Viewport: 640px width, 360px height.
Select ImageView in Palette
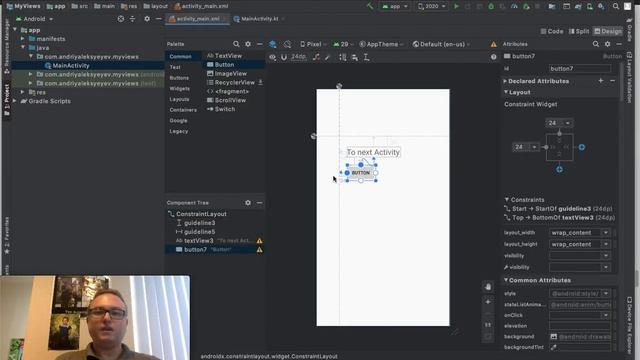[x=227, y=73]
